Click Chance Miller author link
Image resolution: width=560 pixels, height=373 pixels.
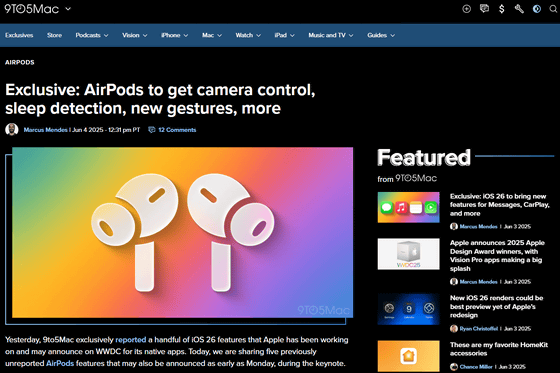[x=476, y=367]
